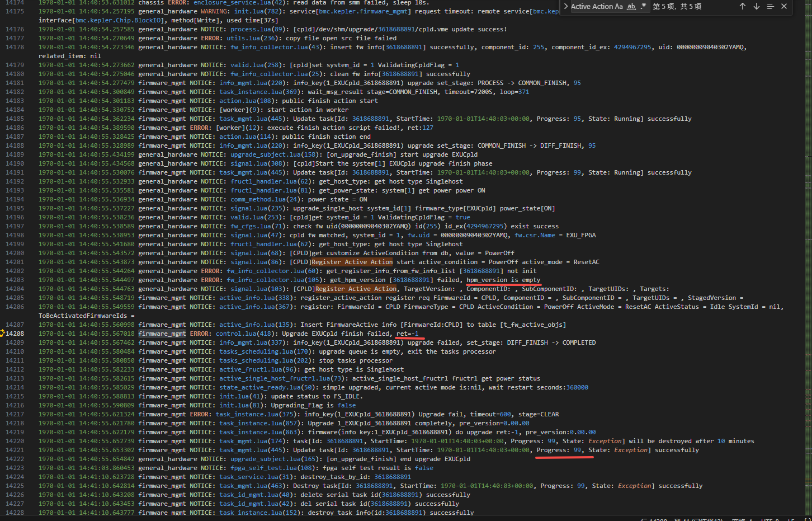Click "control.lua(418)" on the ERROR line
812x521 pixels.
245,334
